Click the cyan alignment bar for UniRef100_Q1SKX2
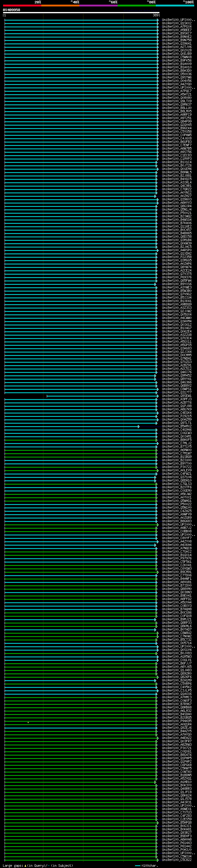197x868 pixels. (82, 23)
